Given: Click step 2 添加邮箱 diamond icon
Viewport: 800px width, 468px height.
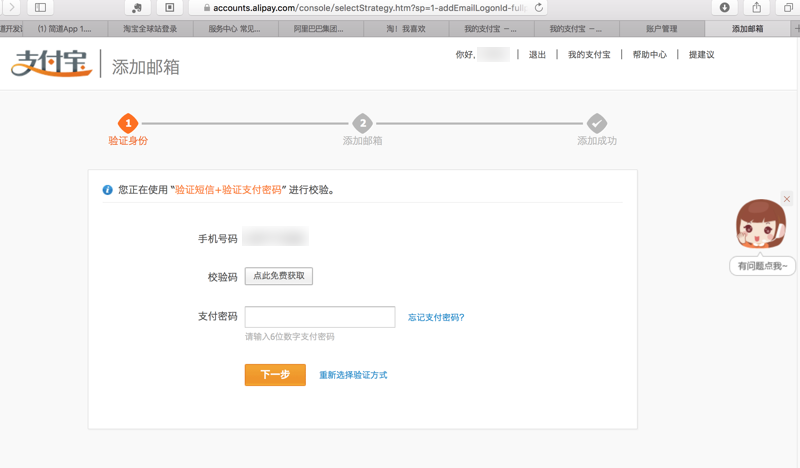Looking at the screenshot, I should click(362, 123).
